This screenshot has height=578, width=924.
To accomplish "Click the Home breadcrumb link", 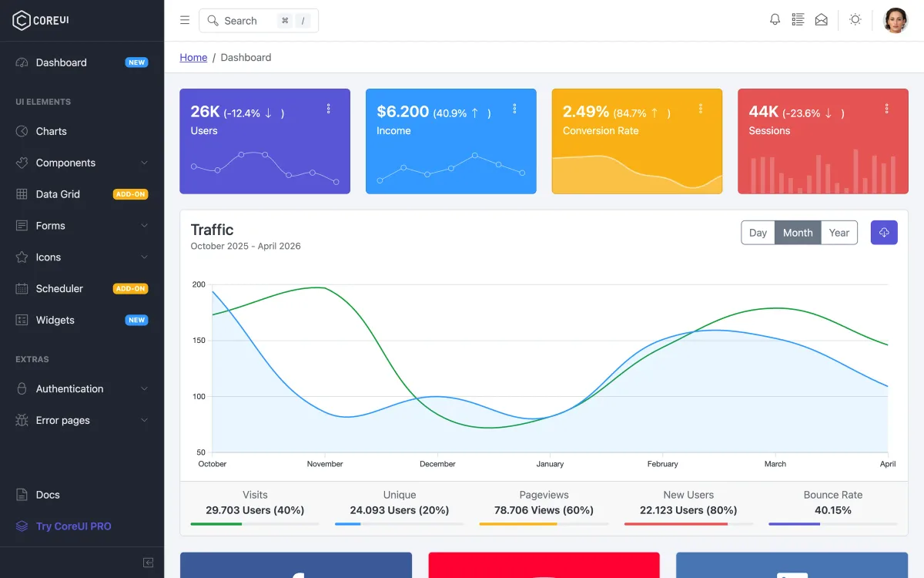I will click(x=193, y=57).
